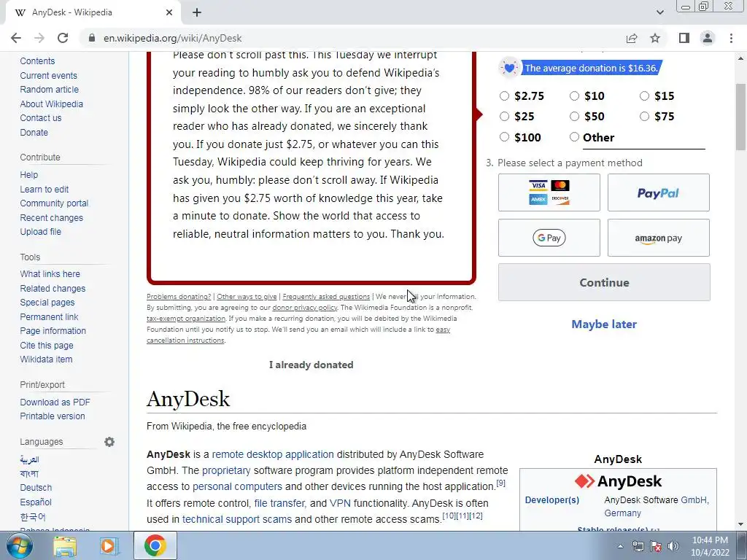Image resolution: width=747 pixels, height=560 pixels.
Task: Click the taskbar clock 10:44 PM
Action: pyautogui.click(x=710, y=540)
